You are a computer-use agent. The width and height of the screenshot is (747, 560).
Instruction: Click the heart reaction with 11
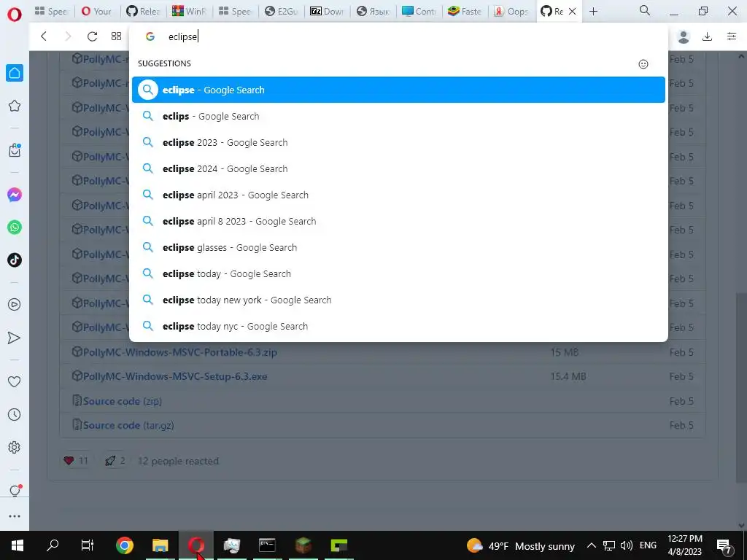[76, 461]
